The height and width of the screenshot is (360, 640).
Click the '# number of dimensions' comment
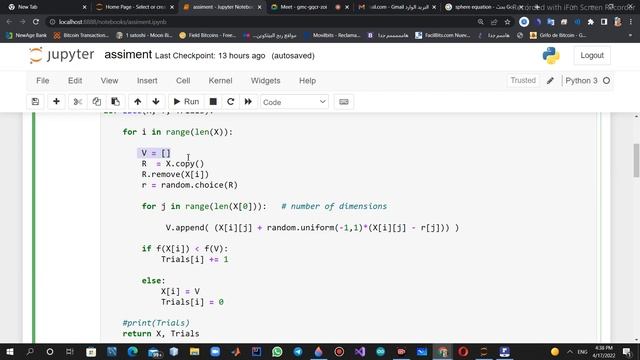tap(334, 206)
